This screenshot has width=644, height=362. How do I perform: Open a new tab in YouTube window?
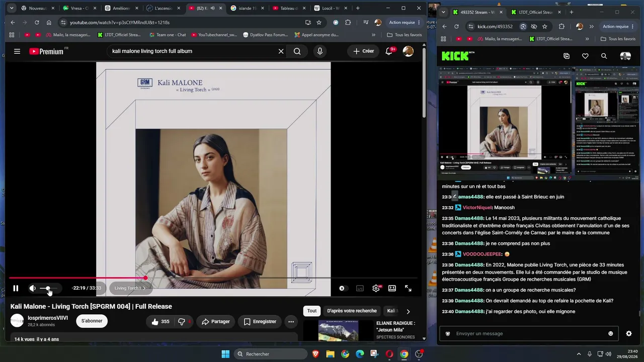[358, 8]
